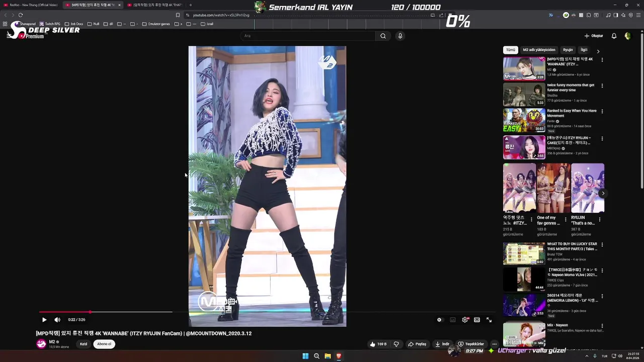Seek along the red video progress bar
644x362 pixels.
[267, 312]
